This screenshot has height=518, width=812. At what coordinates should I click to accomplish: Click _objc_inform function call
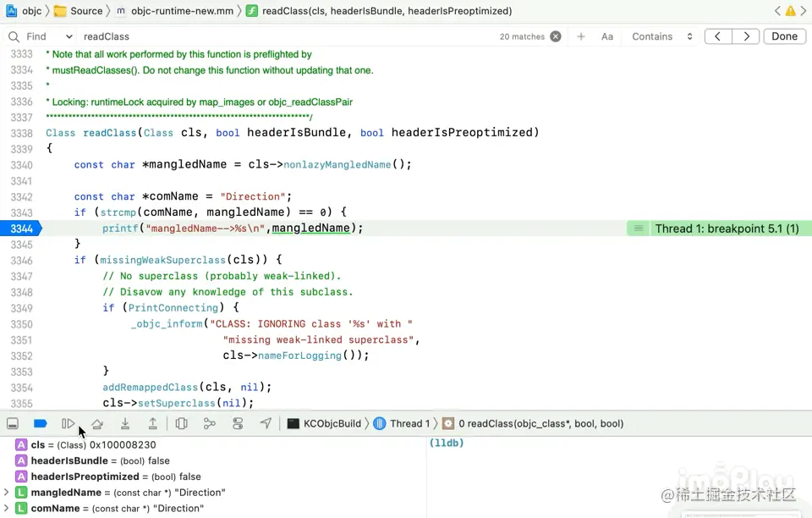coord(167,323)
